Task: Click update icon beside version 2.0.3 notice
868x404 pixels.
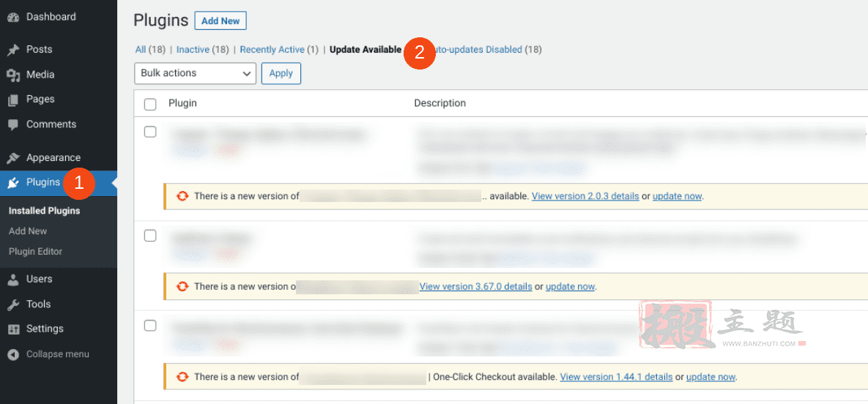Action: click(x=182, y=196)
